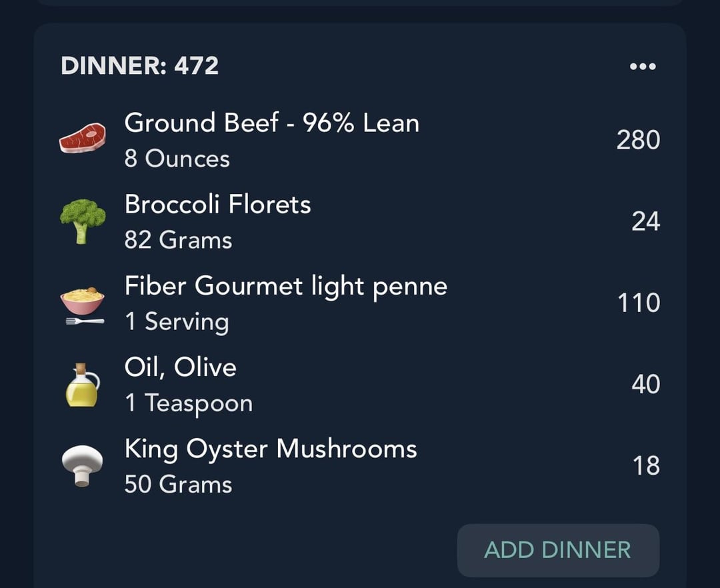Tap the pasta bowl icon
Screen dimensions: 720x588
pyautogui.click(x=83, y=306)
